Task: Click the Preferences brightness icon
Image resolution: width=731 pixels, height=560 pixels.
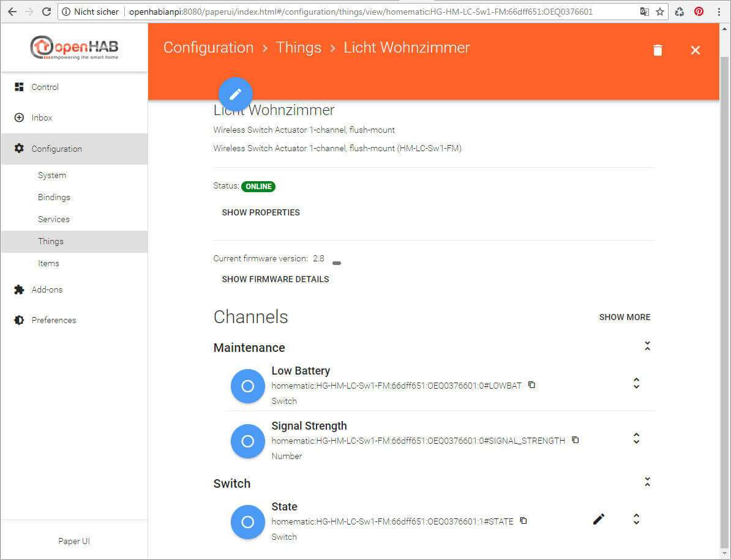Action: pos(19,320)
